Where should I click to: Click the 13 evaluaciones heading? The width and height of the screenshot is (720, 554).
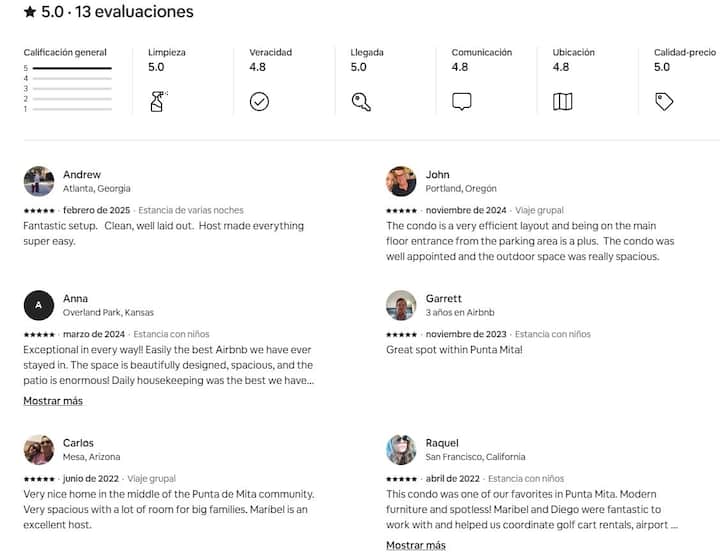136,12
